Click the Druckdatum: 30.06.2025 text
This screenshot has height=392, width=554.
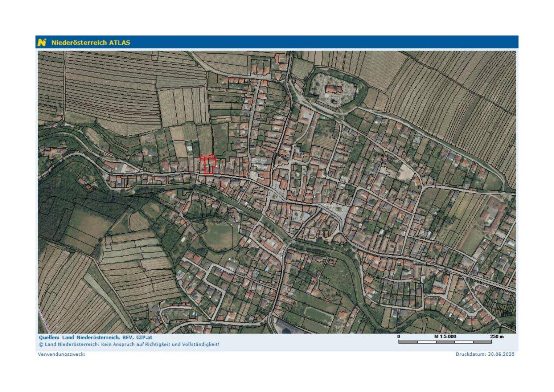click(485, 354)
